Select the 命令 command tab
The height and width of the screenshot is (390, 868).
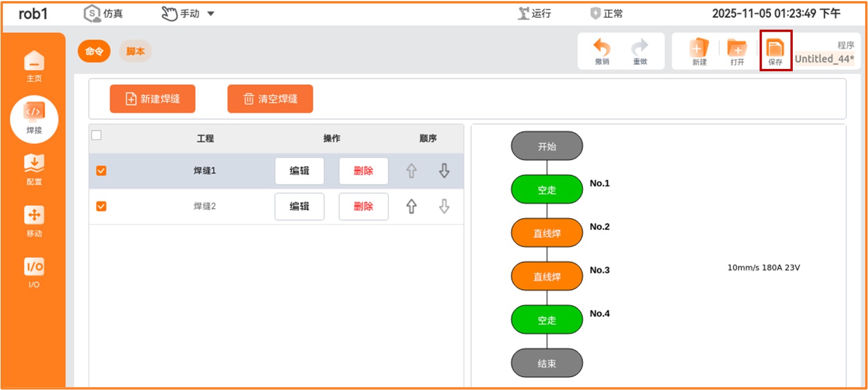click(94, 51)
